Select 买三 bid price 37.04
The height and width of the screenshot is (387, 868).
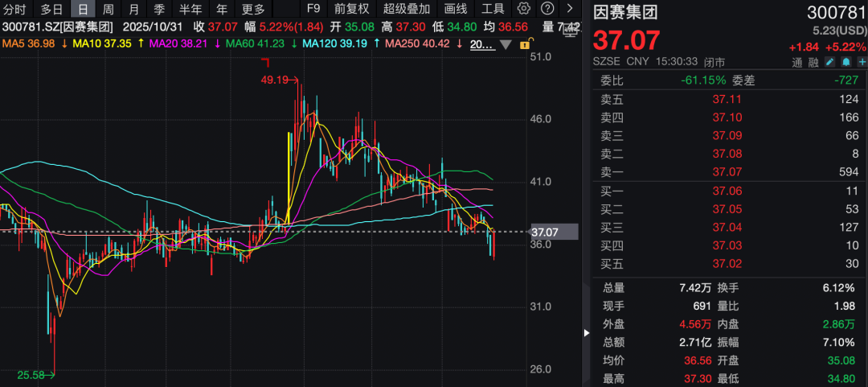(727, 228)
